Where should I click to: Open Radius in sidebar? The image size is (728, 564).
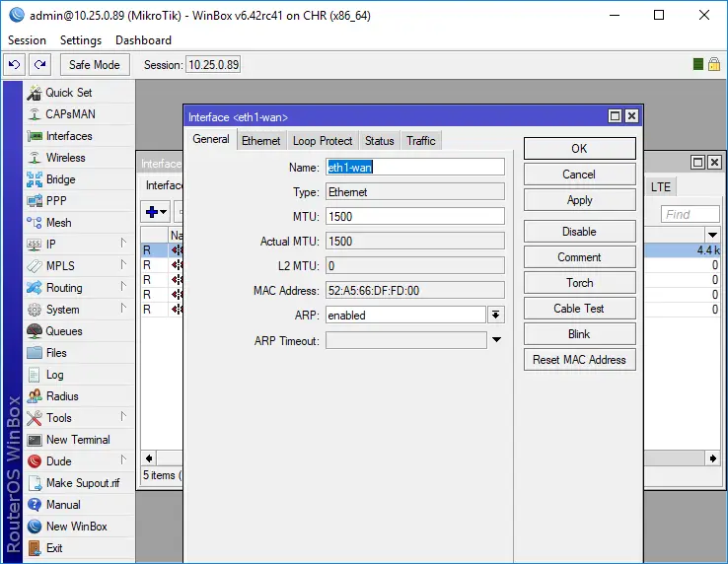click(79, 396)
